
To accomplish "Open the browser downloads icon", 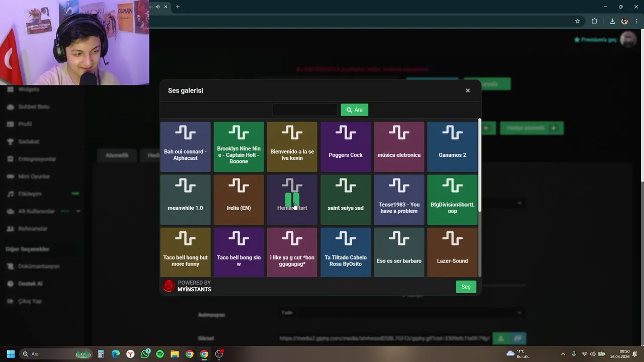I will [x=612, y=21].
